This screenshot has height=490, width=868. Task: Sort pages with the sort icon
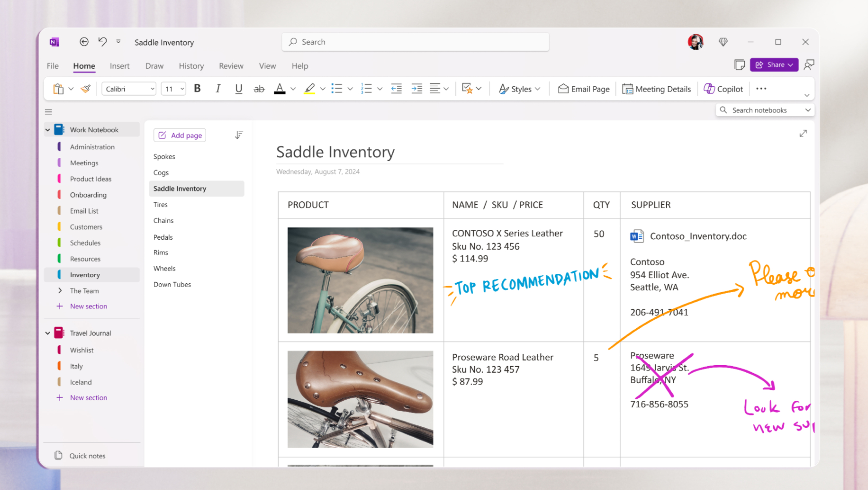(239, 135)
